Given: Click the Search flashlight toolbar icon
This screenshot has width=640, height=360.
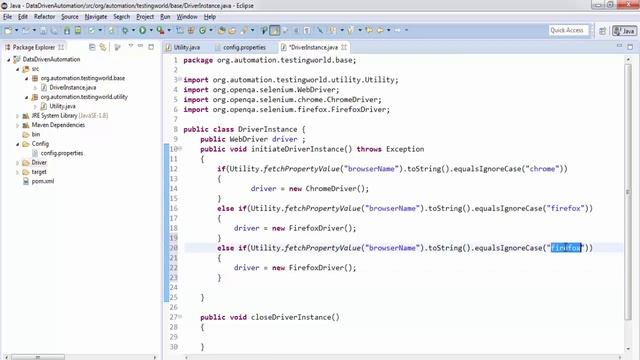Looking at the screenshot, I should pyautogui.click(x=244, y=30).
